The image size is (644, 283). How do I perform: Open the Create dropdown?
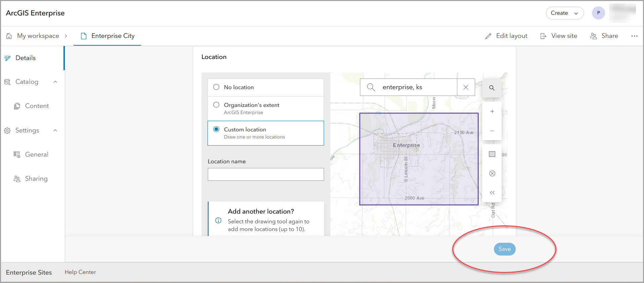point(564,13)
